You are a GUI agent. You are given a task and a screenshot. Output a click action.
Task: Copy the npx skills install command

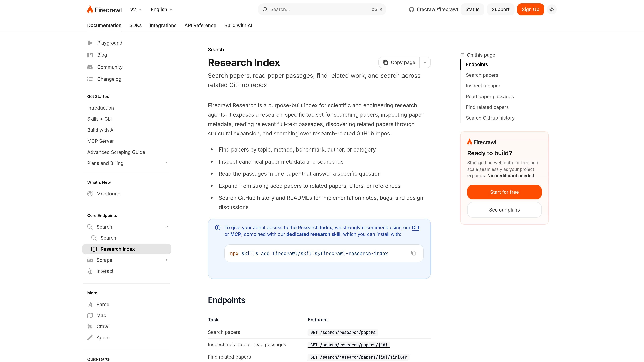[x=414, y=253]
